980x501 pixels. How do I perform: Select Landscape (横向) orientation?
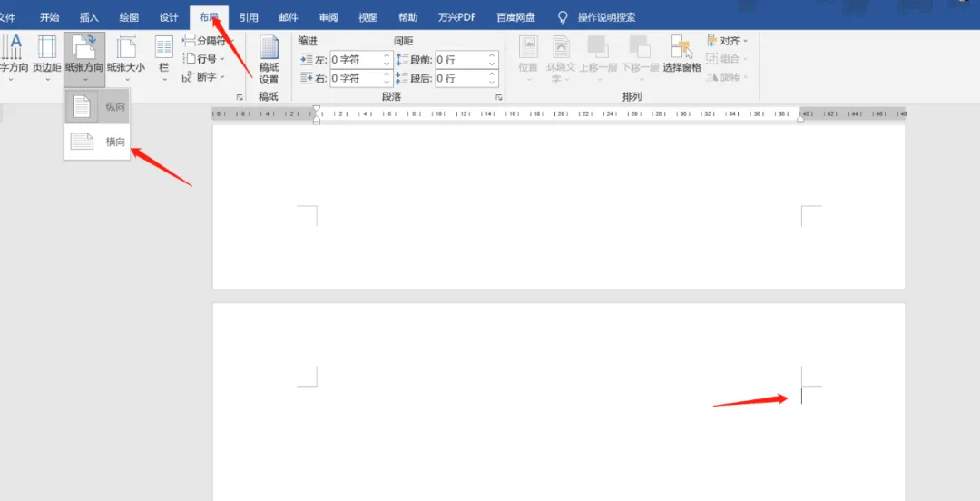point(97,142)
